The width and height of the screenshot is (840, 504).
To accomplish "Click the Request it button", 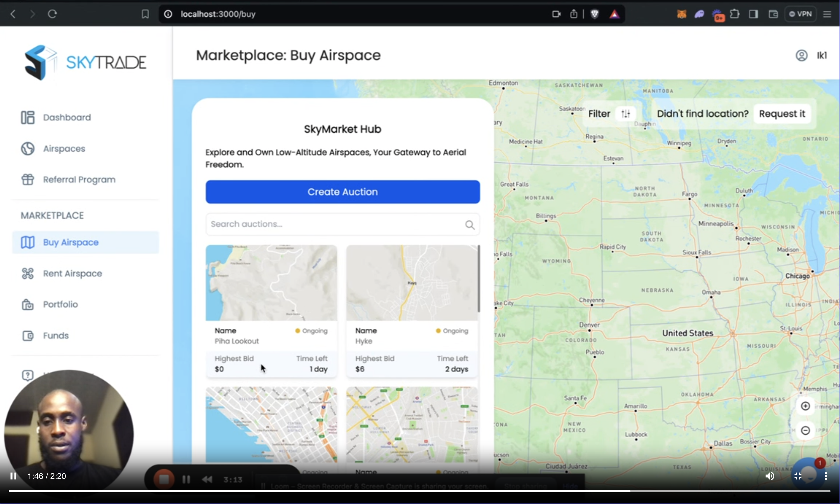I will 782,114.
